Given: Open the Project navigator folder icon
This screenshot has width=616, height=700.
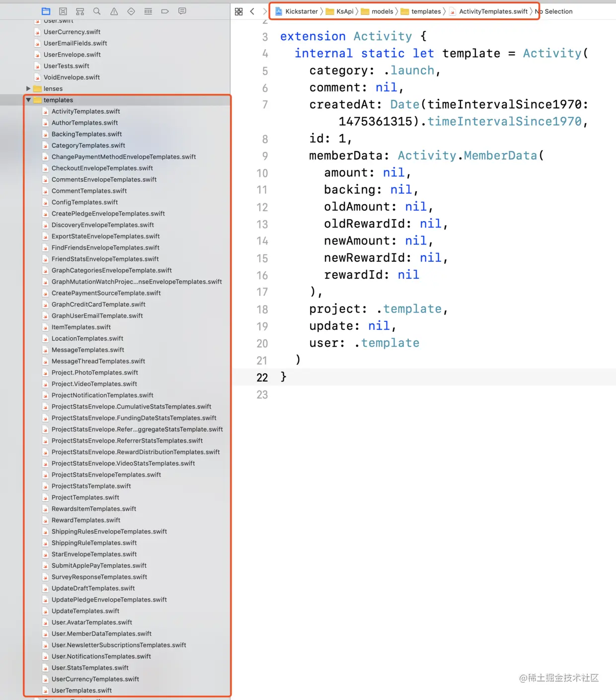Looking at the screenshot, I should [x=46, y=11].
